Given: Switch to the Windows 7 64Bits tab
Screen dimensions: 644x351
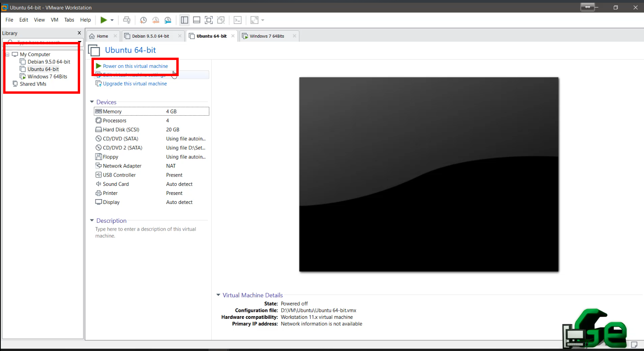Looking at the screenshot, I should pyautogui.click(x=267, y=36).
